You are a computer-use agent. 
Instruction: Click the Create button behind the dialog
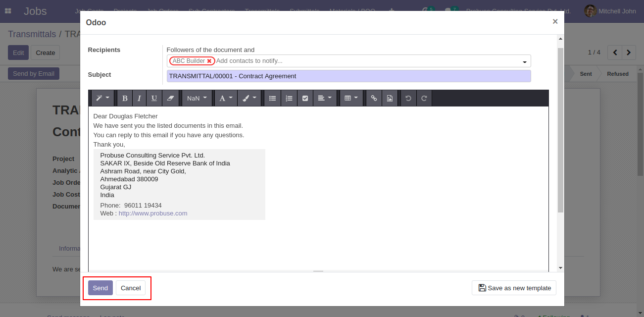(46, 53)
